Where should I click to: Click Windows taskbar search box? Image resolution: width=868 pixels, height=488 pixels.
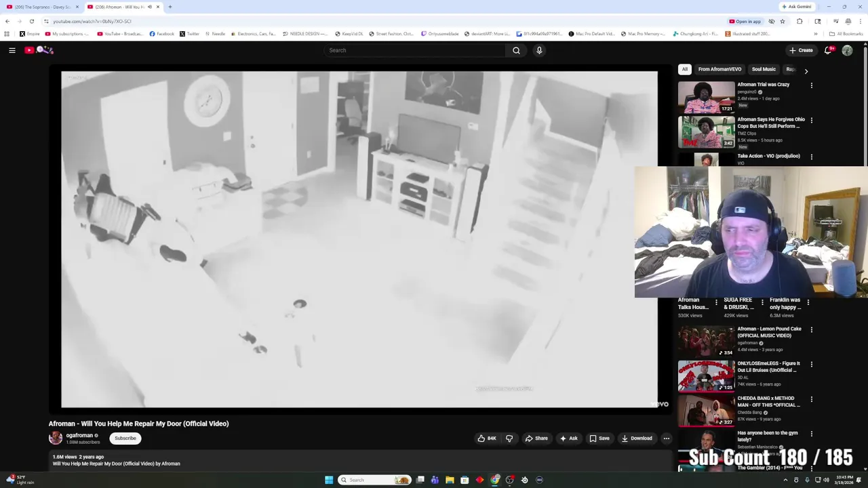click(x=376, y=480)
